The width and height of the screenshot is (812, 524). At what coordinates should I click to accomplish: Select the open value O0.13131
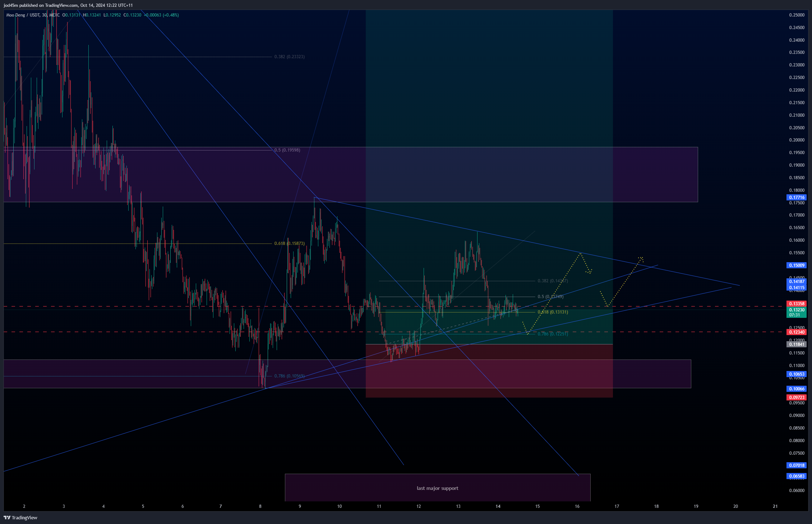point(71,15)
